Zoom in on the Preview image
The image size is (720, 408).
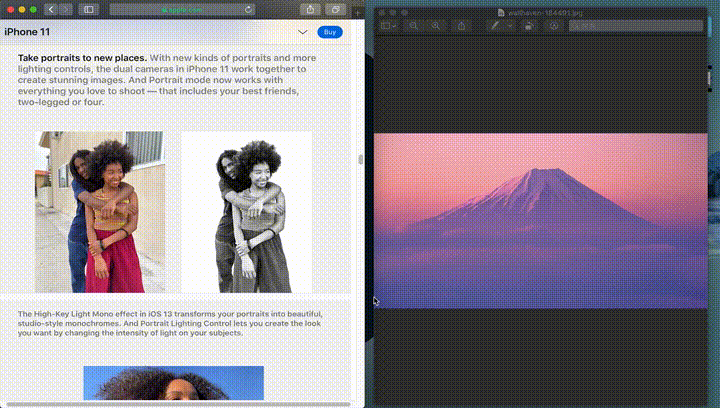436,26
